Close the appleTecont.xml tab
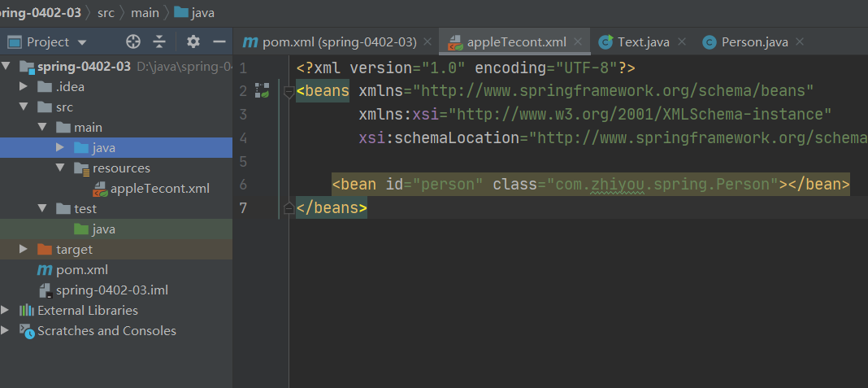This screenshot has height=388, width=868. (x=577, y=41)
